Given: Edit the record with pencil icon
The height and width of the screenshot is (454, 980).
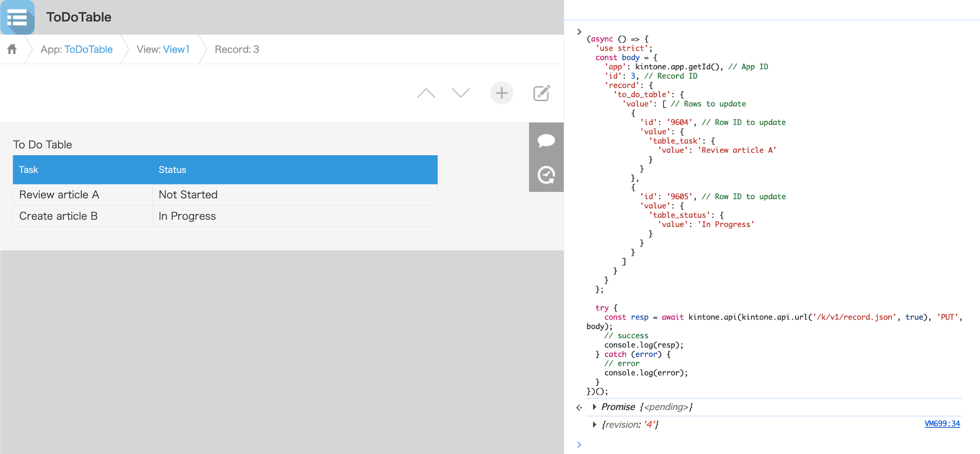Looking at the screenshot, I should coord(542,93).
